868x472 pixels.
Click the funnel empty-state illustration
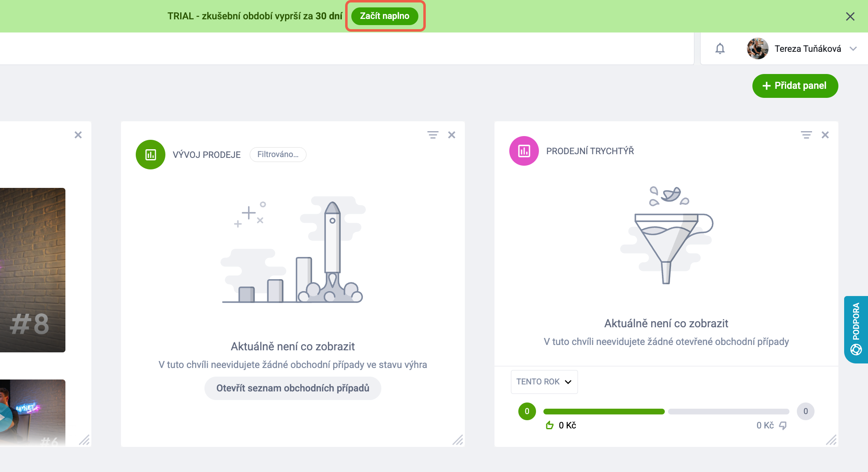[667, 235]
